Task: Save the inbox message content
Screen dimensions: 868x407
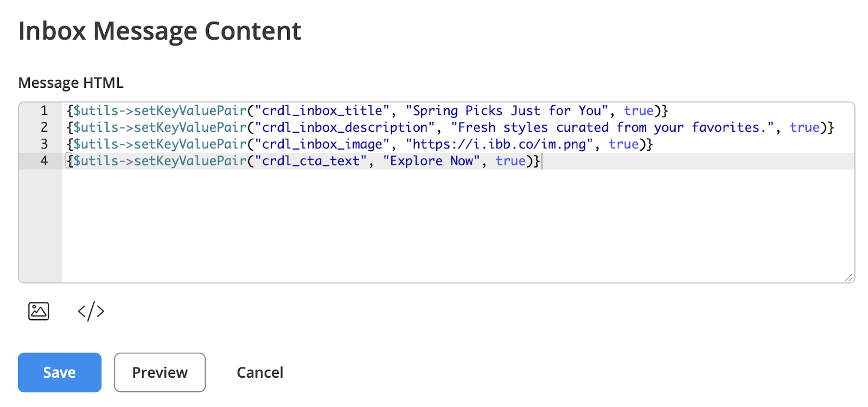Action: pos(60,372)
